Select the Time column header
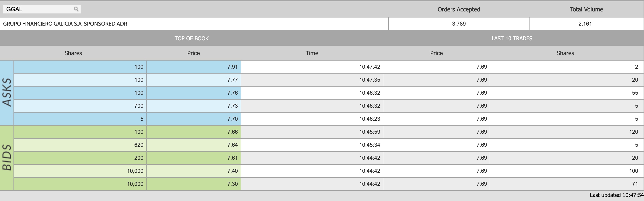The image size is (644, 201). 312,53
